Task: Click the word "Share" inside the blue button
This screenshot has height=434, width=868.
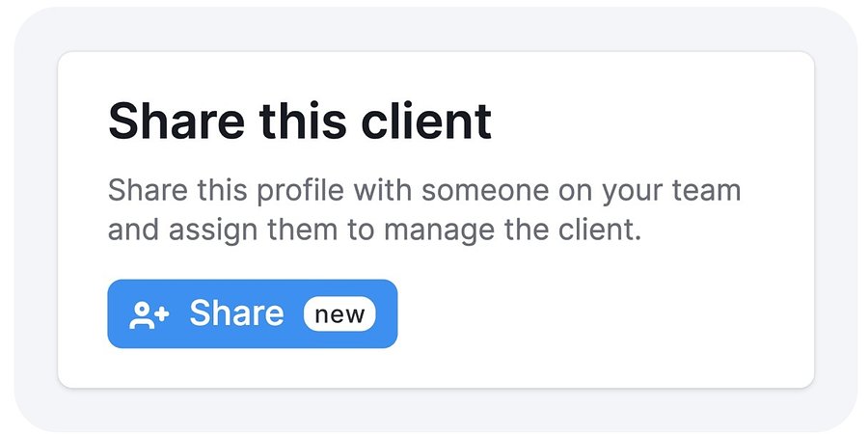Action: (236, 313)
